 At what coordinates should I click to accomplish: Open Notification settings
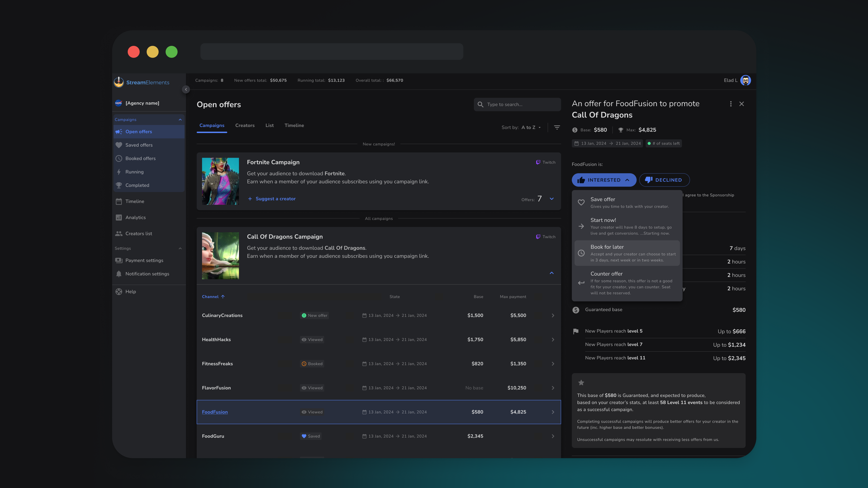click(x=147, y=274)
